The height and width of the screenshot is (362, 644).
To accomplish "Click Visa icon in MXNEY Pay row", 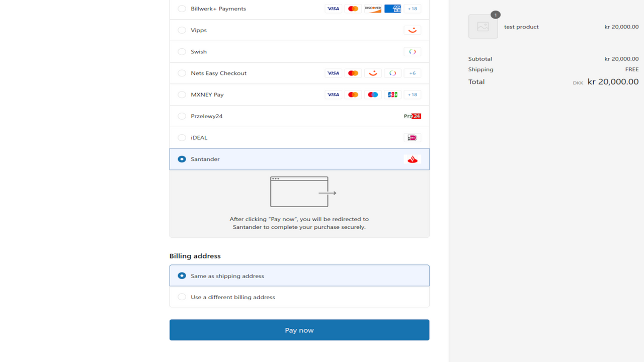I will tap(333, 95).
